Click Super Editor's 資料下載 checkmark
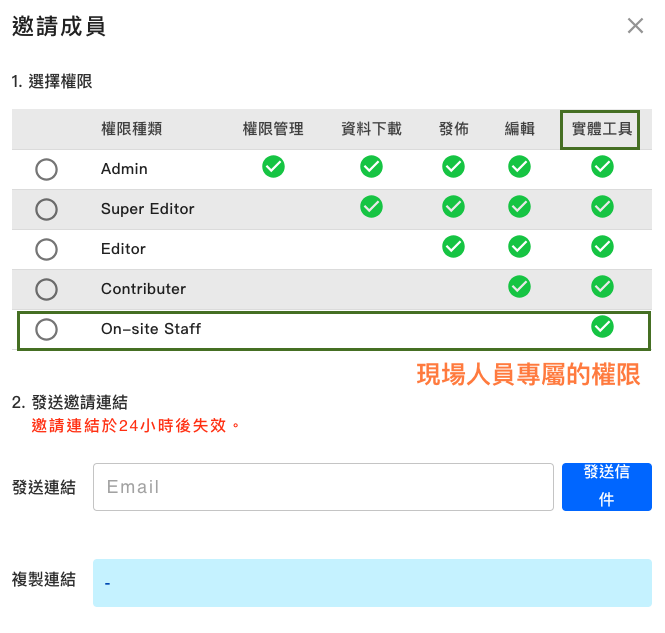Screen dimensions: 665x633 (372, 207)
